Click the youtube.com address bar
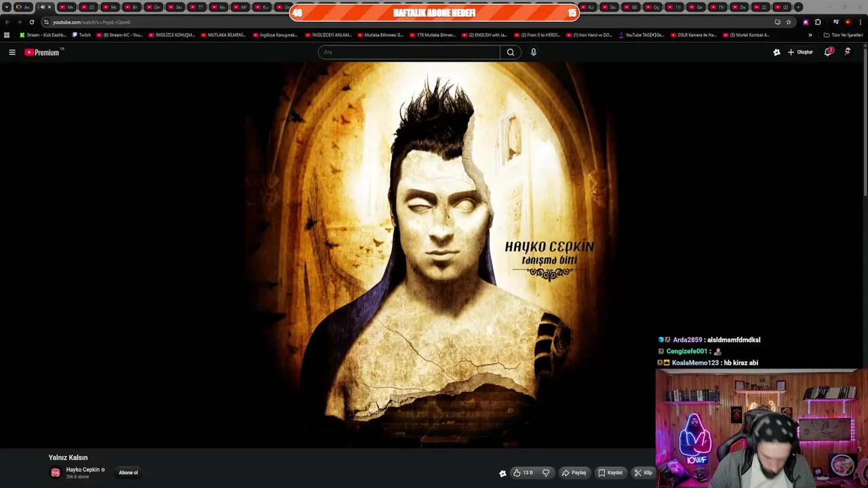868x488 pixels. [407, 22]
